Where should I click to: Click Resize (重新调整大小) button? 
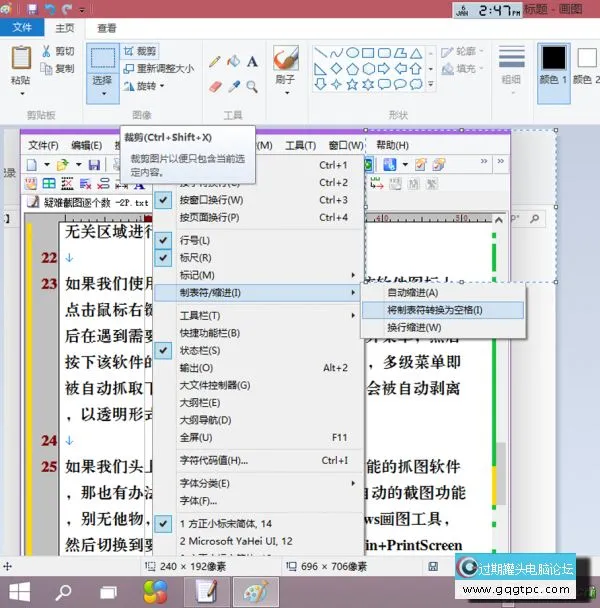159,69
